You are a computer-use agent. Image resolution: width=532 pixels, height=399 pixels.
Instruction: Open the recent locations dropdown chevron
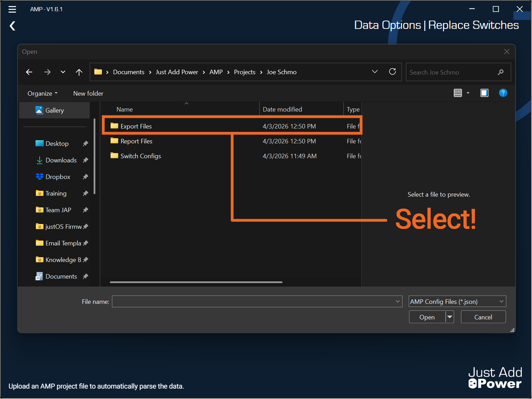click(x=63, y=72)
